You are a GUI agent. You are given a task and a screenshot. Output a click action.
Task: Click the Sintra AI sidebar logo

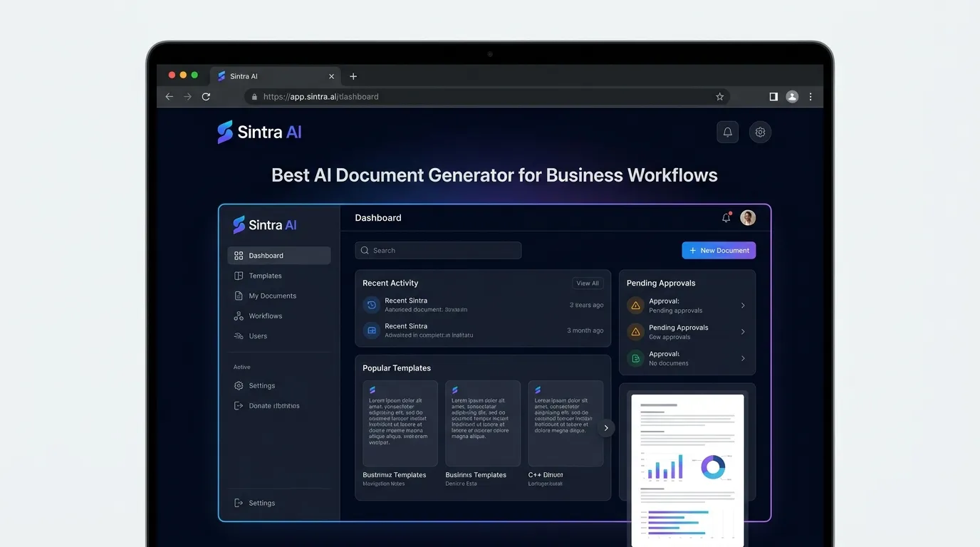[265, 225]
